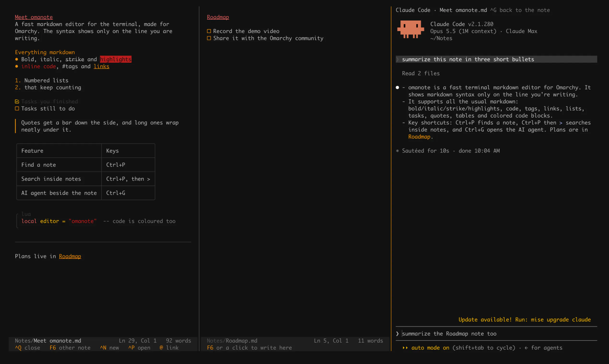Click 'Ln 29, Col 1' position indicator
This screenshot has width=609, height=364.
coord(138,341)
